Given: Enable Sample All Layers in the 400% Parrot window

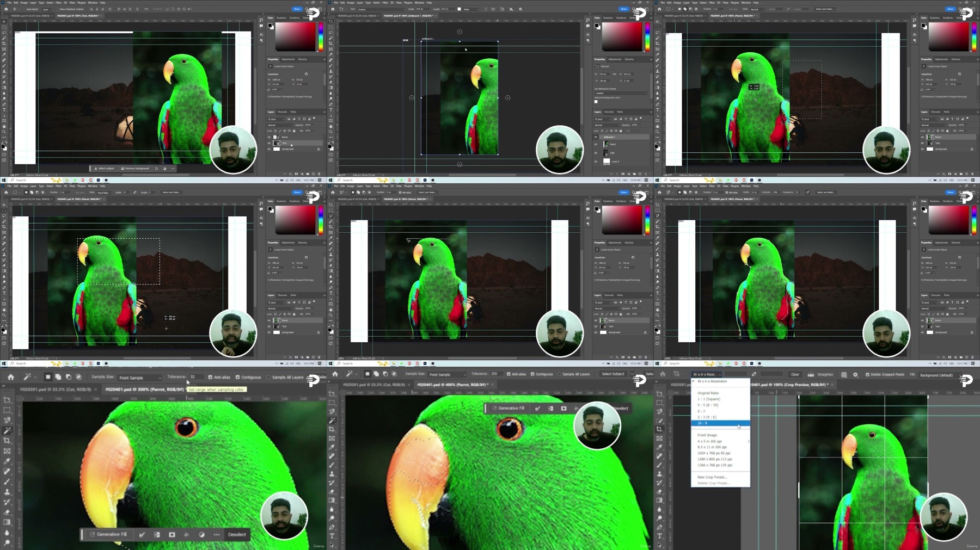Looking at the screenshot, I should coord(559,374).
